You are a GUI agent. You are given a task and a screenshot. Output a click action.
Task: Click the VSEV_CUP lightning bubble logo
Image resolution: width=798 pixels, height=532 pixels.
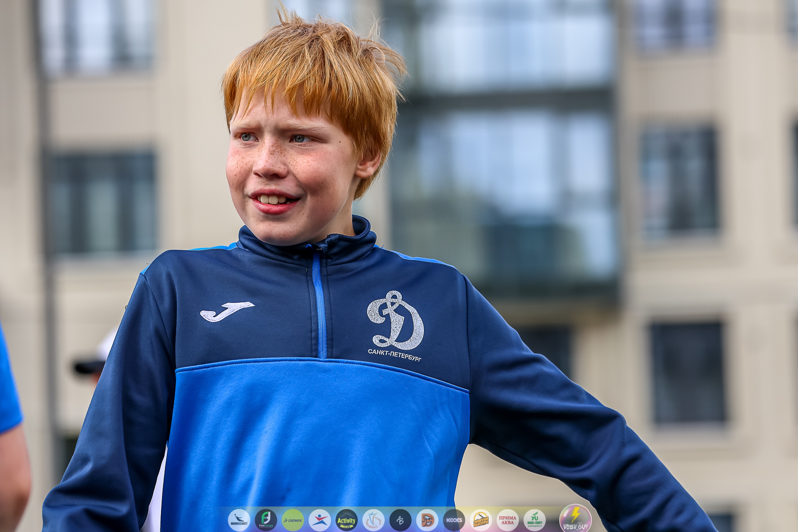[x=575, y=518]
